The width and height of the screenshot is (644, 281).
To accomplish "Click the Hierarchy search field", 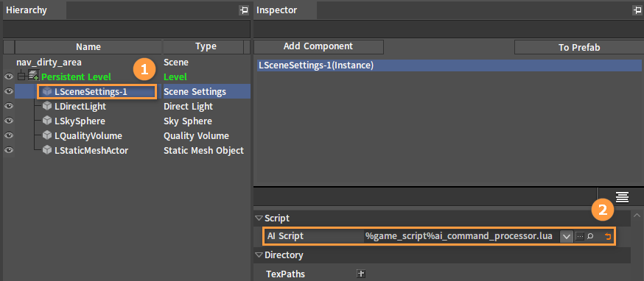I will pyautogui.click(x=127, y=29).
